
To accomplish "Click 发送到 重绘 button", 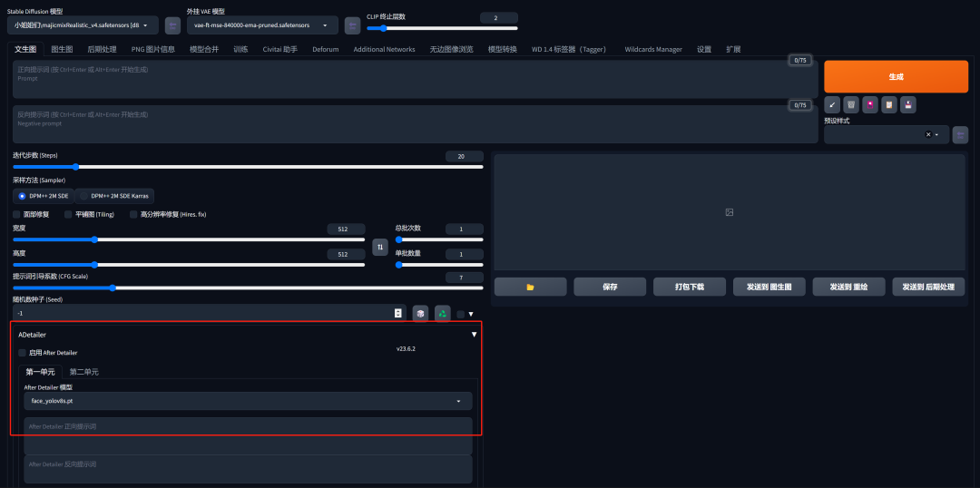I will point(848,287).
